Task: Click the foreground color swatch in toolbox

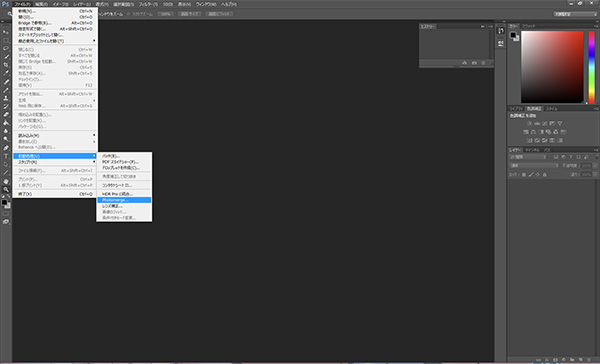Action: tap(4, 202)
